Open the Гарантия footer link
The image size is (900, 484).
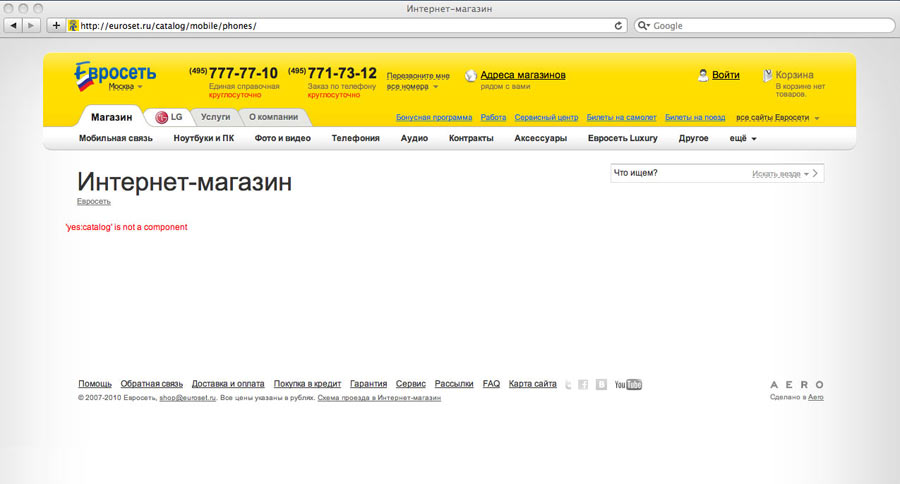368,384
